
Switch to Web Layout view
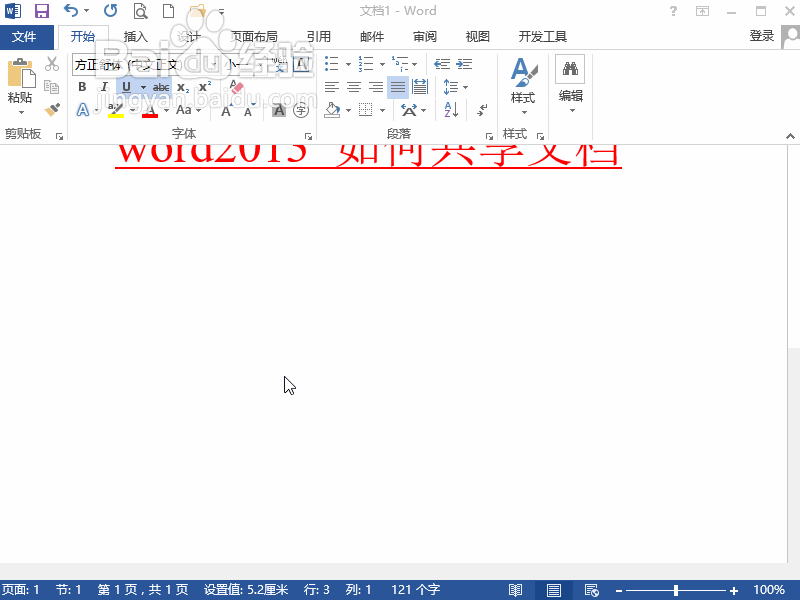[x=591, y=590]
